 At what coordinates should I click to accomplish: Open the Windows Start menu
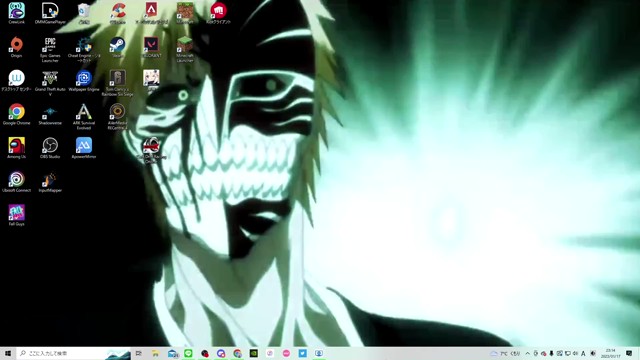click(7, 353)
